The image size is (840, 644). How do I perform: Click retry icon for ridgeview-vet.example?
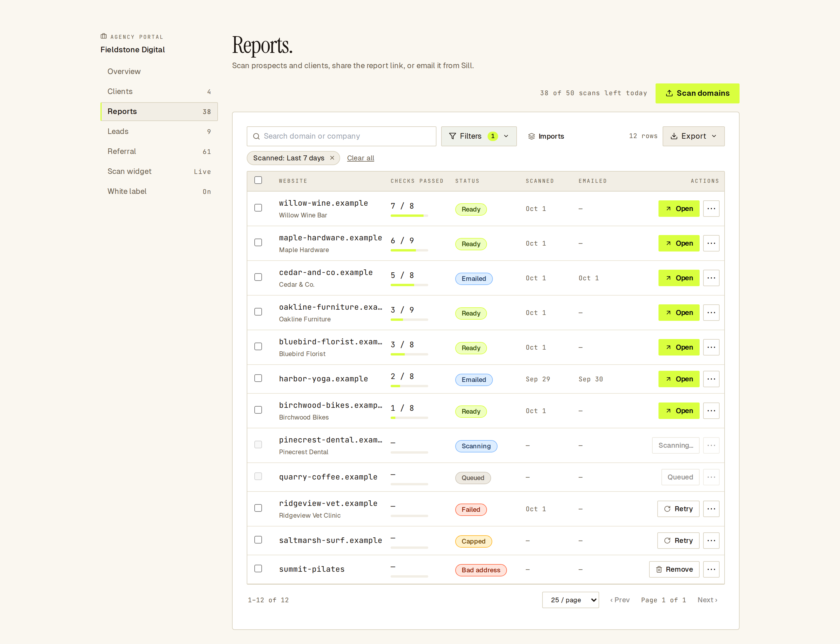point(667,509)
